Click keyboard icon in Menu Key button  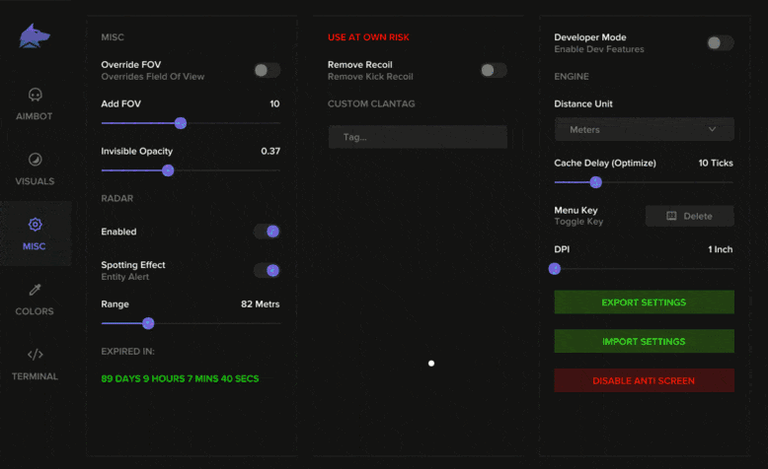pos(671,216)
